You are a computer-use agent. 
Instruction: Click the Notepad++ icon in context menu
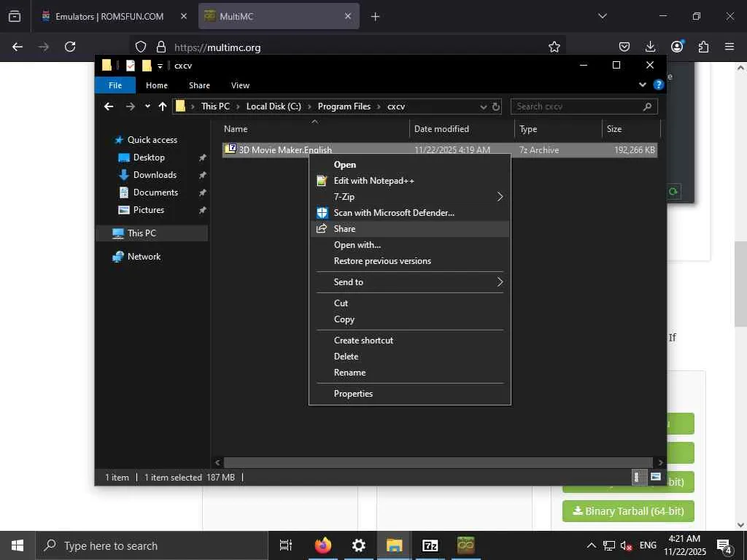322,181
